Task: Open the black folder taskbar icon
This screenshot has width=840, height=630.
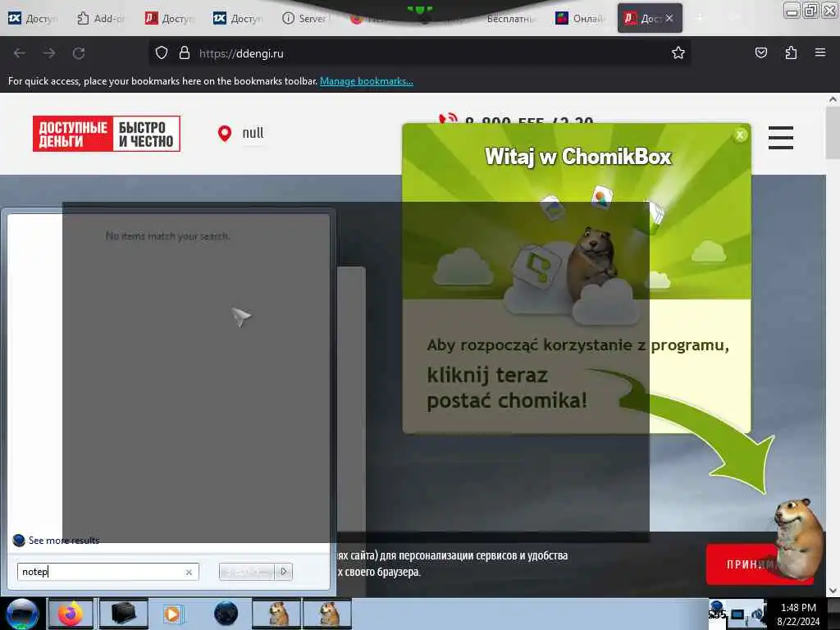Action: pos(123,614)
